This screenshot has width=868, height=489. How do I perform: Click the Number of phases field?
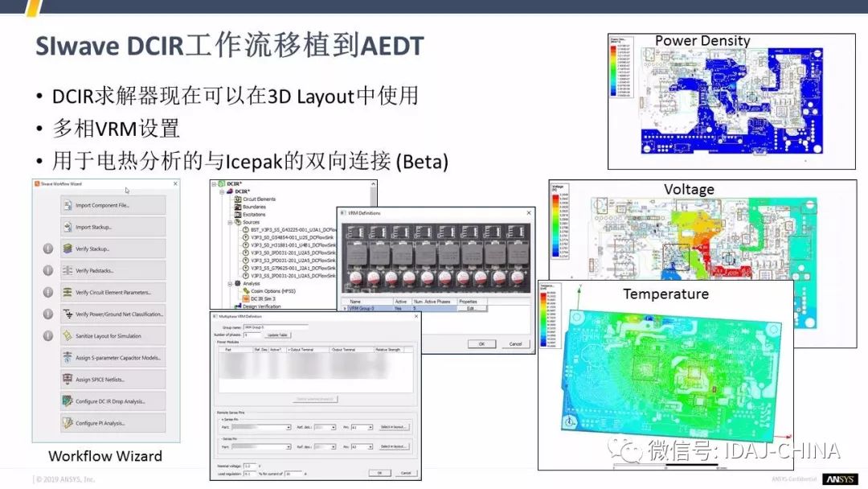click(252, 335)
